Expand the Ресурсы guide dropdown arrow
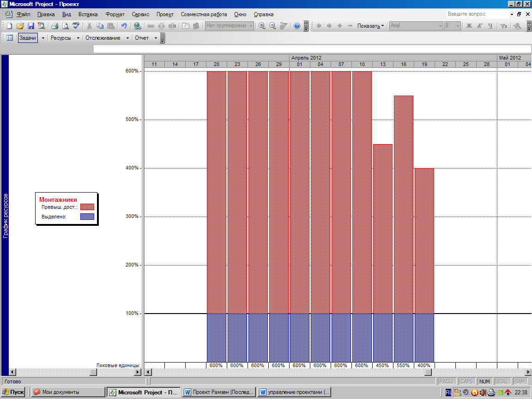 coord(78,38)
